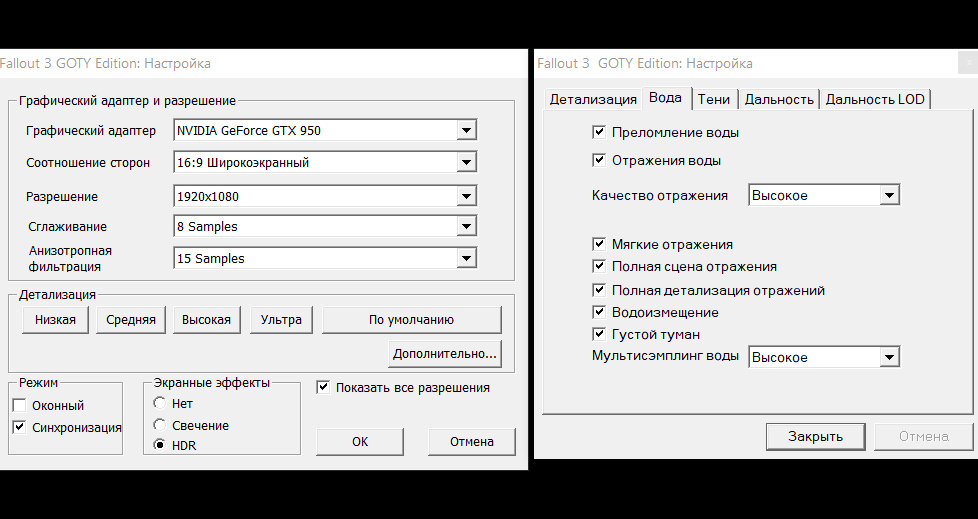Viewport: 978px width, 519px height.
Task: Switch to the Детализация tab
Action: point(593,99)
